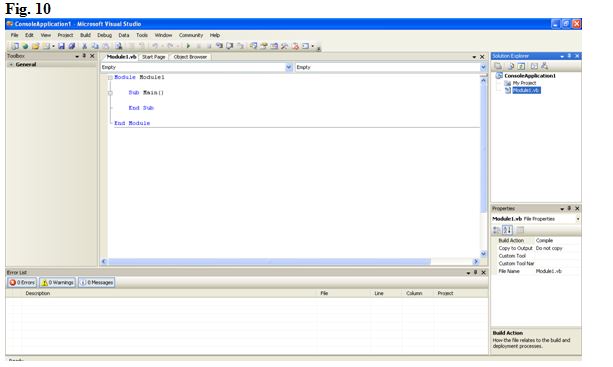Open the Module1.vb File Properties object dropdown
Viewport: 613px width, 367px height.
578,219
